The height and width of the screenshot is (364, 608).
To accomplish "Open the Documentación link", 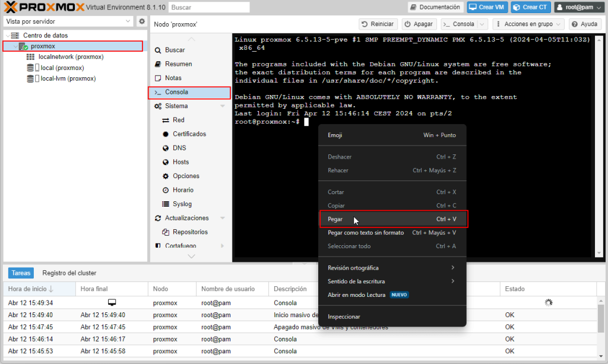I will pyautogui.click(x=435, y=7).
